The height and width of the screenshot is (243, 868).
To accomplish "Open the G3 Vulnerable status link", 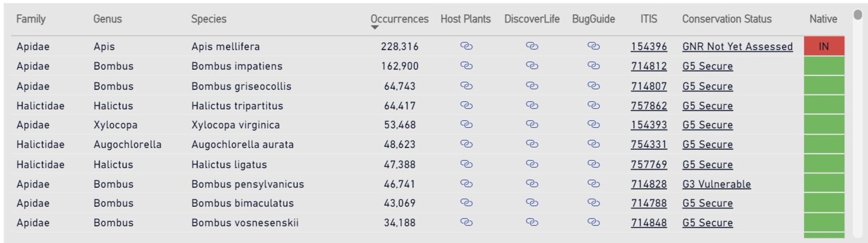I will tap(716, 184).
